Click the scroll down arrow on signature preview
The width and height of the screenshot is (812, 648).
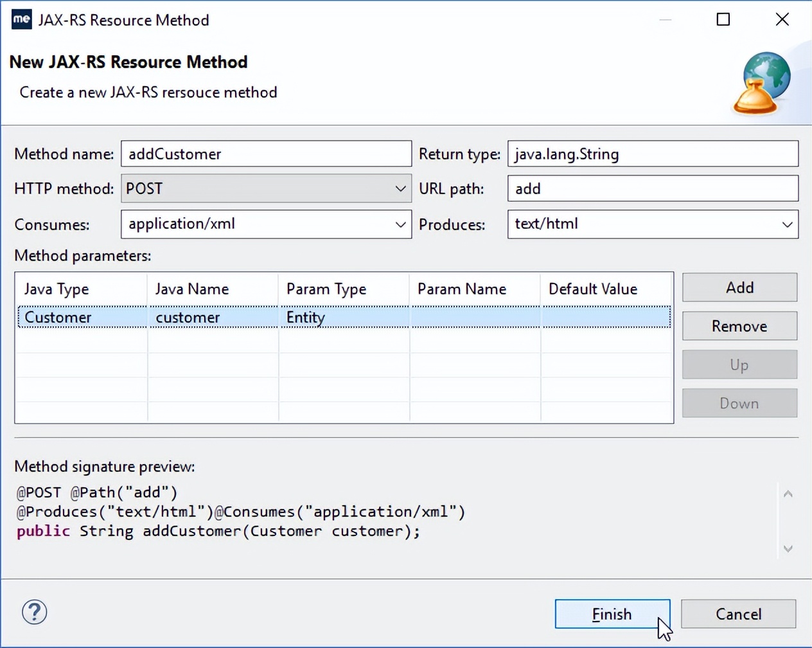coord(788,549)
